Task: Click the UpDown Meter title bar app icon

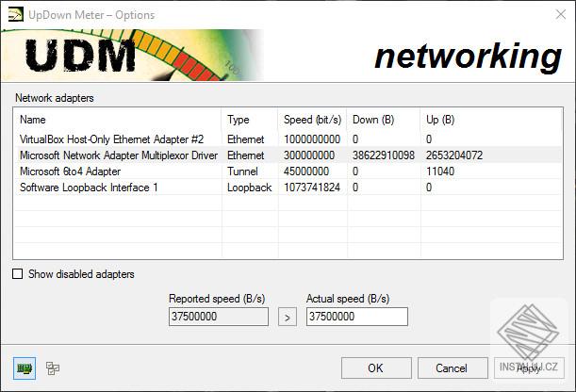Action: [15, 15]
